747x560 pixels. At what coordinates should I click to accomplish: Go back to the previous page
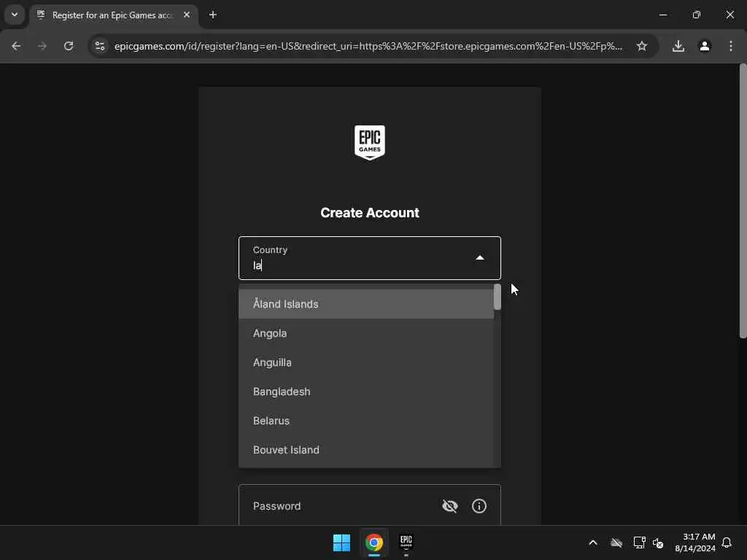pos(16,46)
